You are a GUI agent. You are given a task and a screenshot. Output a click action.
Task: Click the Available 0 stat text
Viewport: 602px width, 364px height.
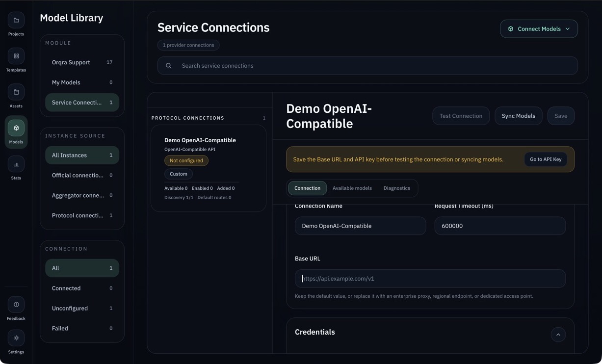[176, 188]
